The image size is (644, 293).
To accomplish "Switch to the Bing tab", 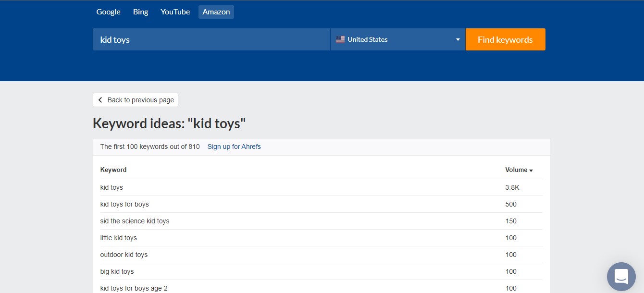I will tap(140, 12).
